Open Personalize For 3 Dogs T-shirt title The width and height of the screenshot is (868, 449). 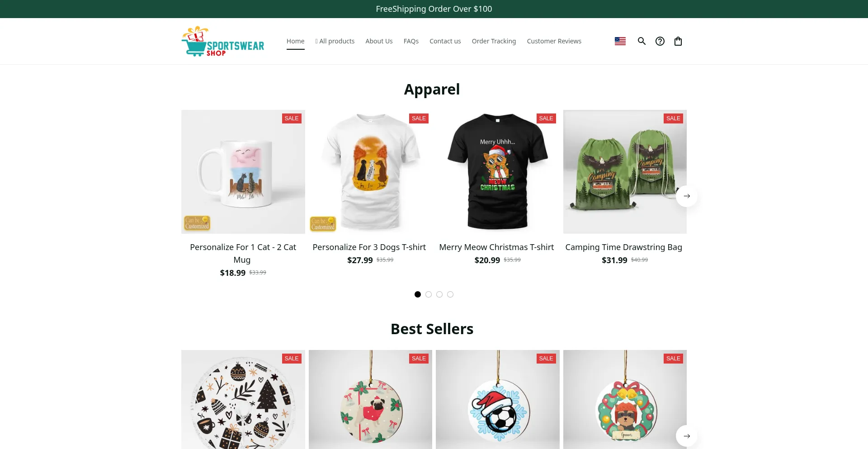(369, 247)
